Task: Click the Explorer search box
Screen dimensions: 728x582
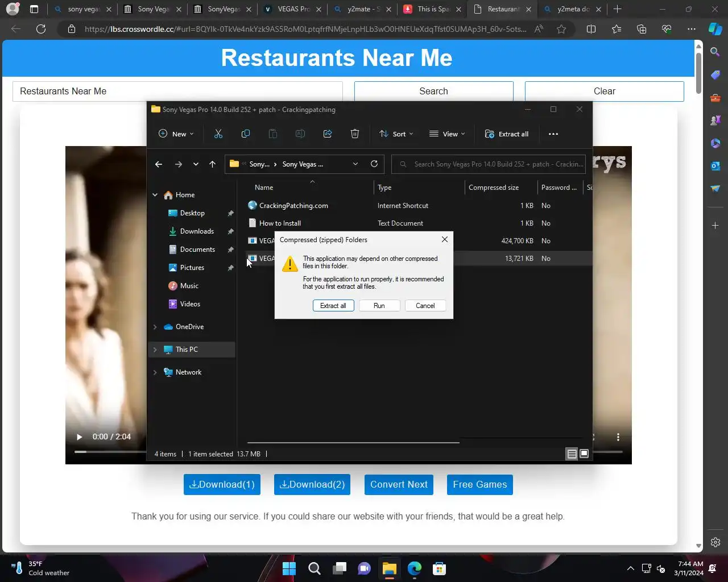Action: [489, 164]
